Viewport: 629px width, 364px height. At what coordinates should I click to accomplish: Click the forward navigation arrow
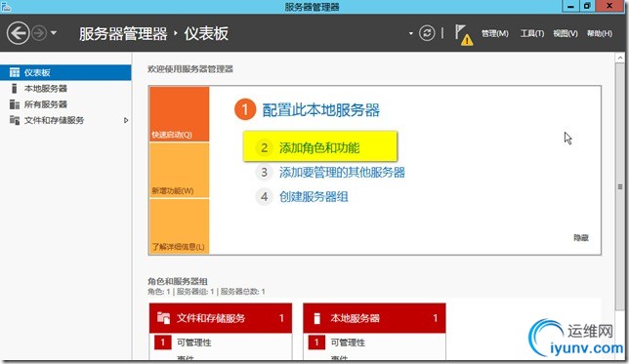click(39, 33)
